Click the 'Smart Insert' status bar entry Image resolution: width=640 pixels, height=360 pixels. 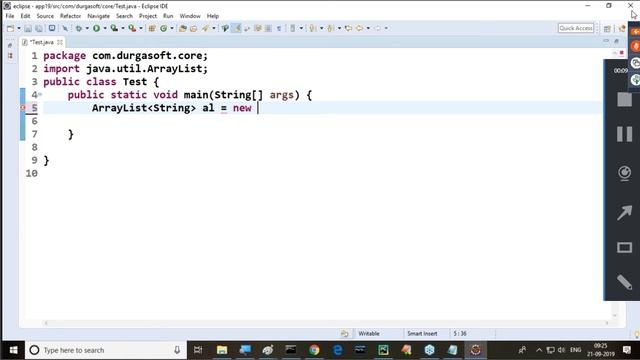(422, 333)
